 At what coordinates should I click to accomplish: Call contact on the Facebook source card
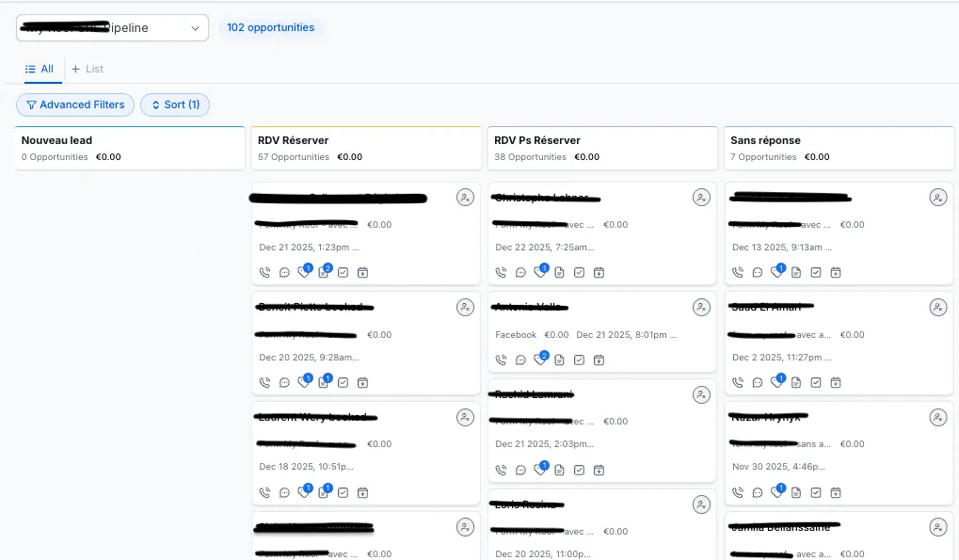click(501, 360)
